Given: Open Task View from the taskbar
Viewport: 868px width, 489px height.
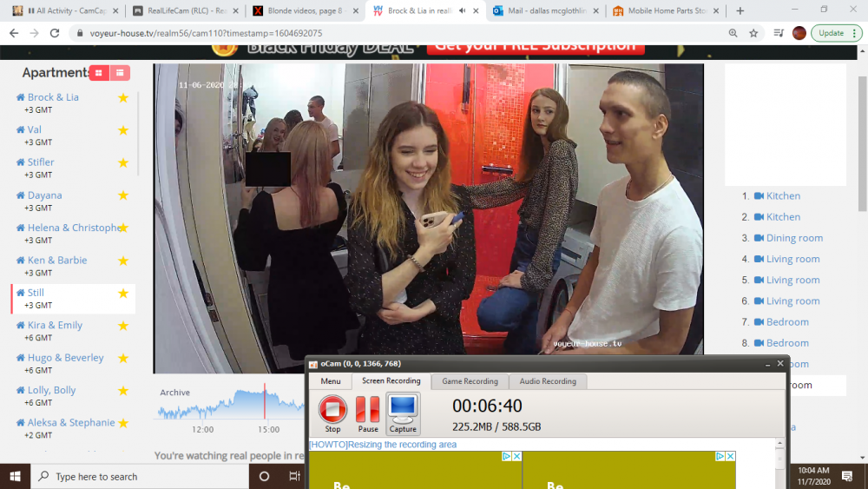Looking at the screenshot, I should (294, 476).
